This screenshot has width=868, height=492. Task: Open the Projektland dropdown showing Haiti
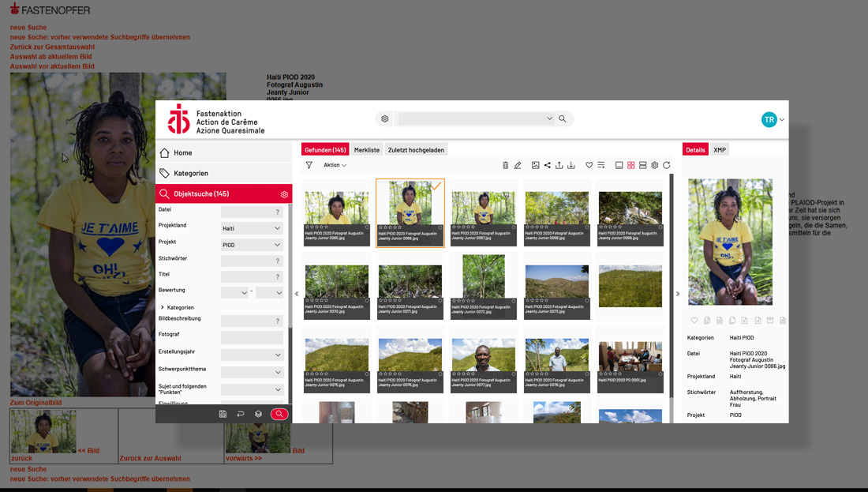tap(252, 228)
